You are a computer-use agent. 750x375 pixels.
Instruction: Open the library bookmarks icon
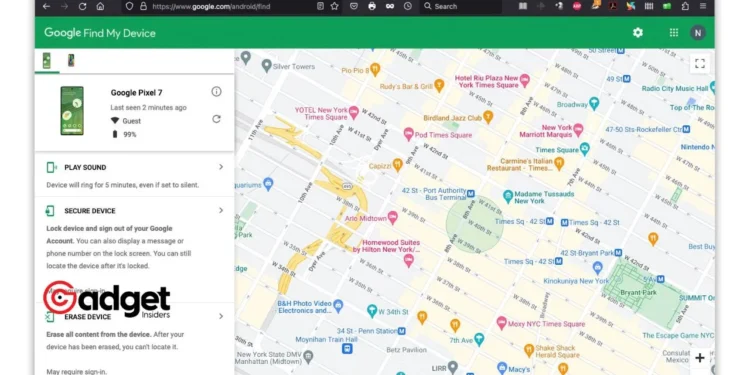(523, 6)
